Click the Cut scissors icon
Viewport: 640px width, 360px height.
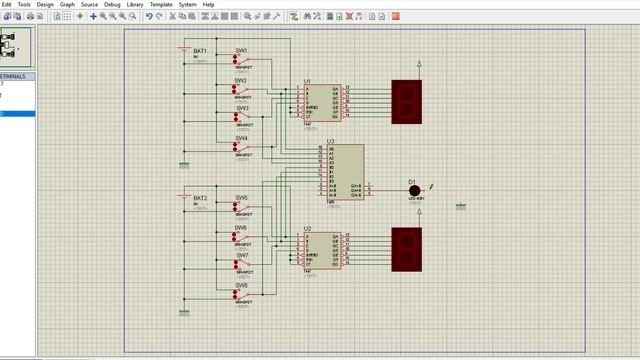pos(172,16)
